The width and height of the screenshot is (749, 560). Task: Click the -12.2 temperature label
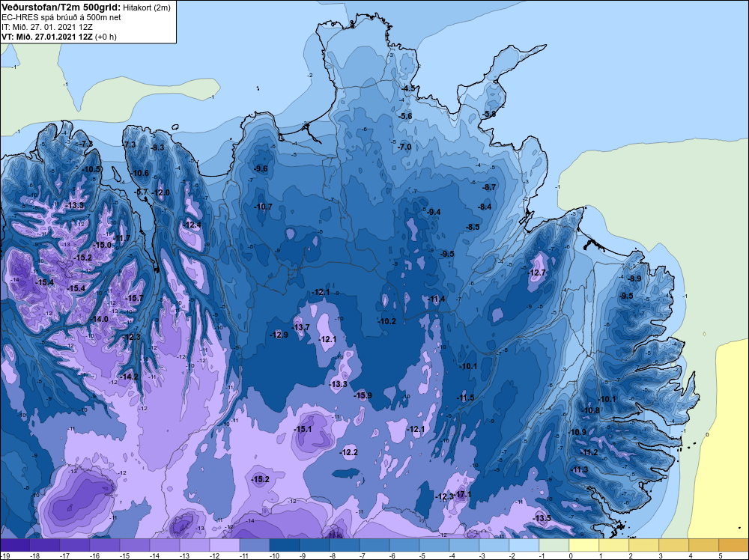tap(349, 452)
